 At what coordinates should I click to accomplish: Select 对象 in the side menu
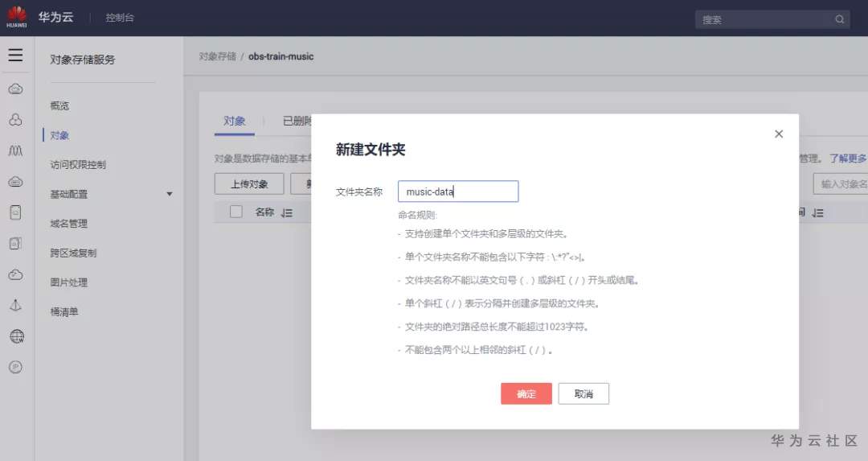tap(59, 136)
